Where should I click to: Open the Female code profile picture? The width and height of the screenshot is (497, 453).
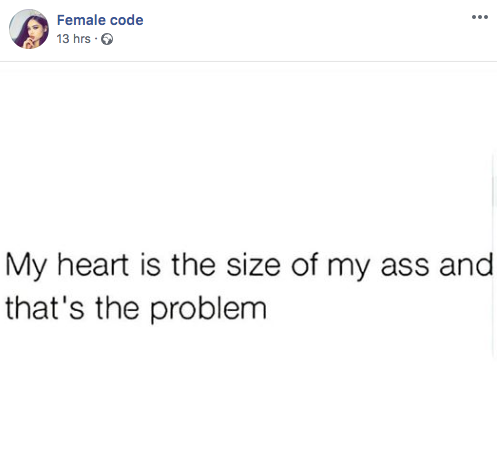coord(29,29)
